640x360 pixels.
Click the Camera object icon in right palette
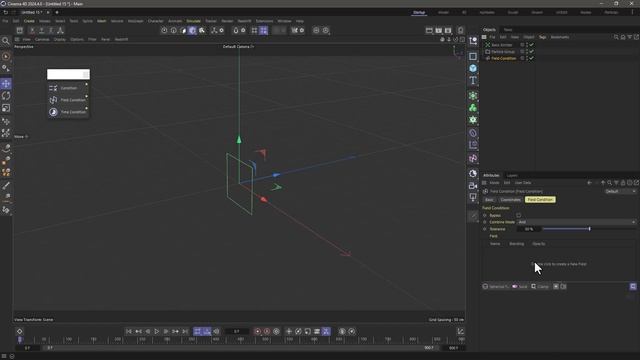(473, 186)
